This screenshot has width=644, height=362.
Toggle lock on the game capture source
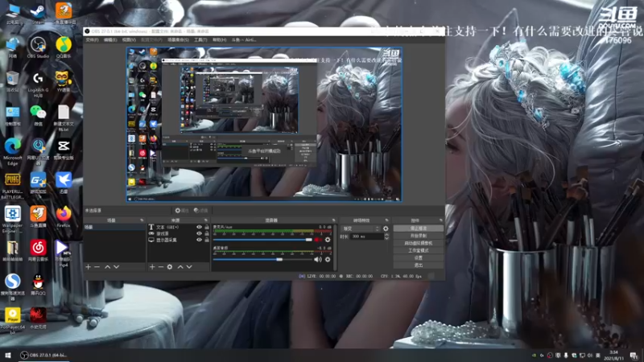click(207, 233)
